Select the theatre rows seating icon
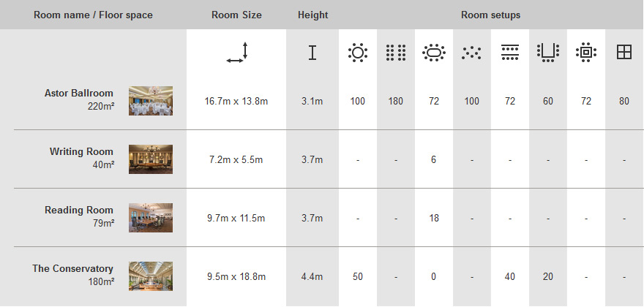 pos(396,53)
